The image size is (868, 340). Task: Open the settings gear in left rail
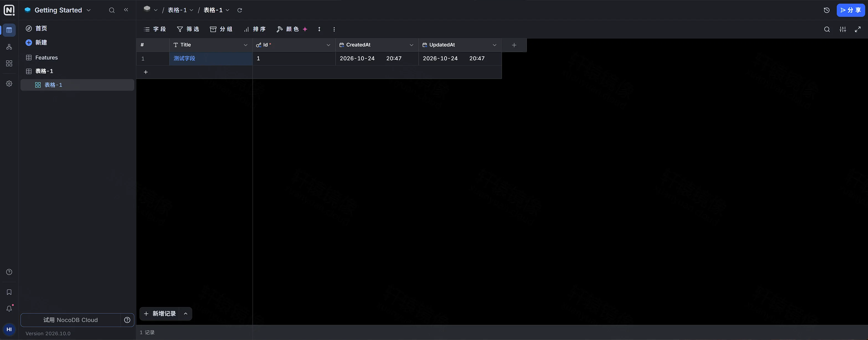[x=9, y=84]
